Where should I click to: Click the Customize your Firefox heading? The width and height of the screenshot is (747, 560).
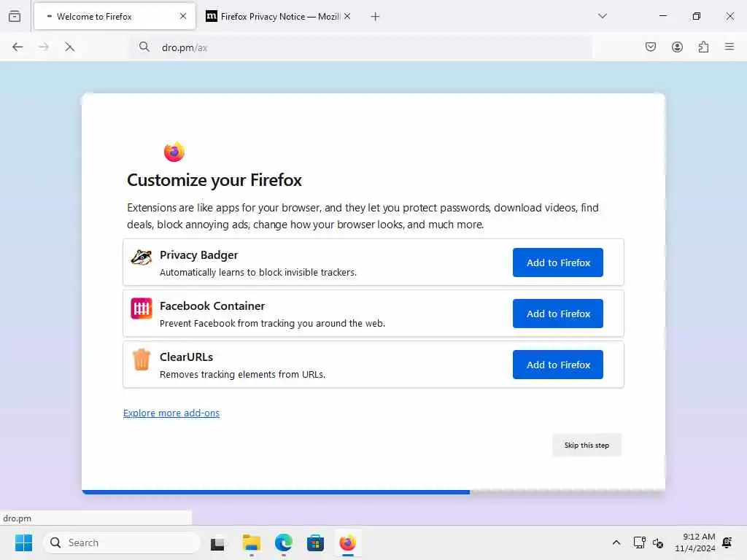(214, 180)
